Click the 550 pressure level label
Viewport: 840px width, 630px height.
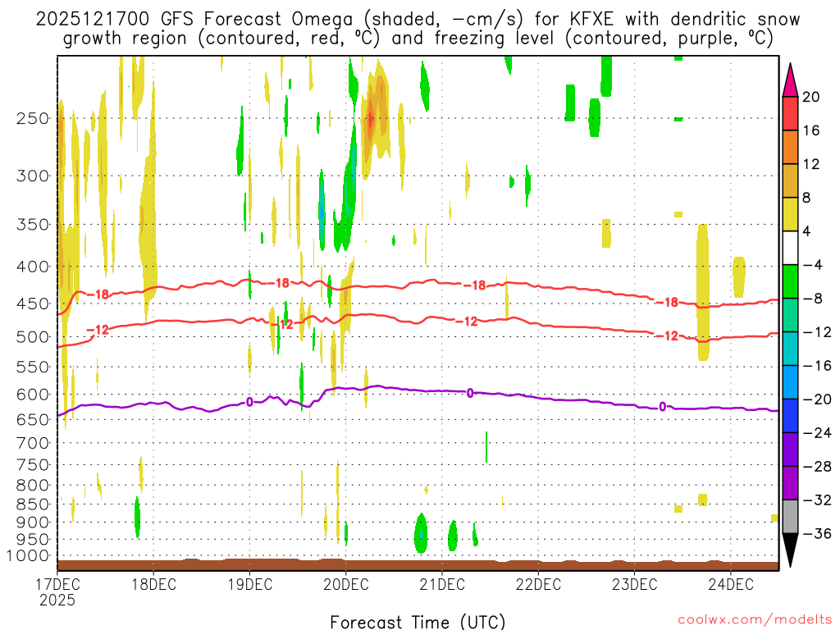click(33, 367)
